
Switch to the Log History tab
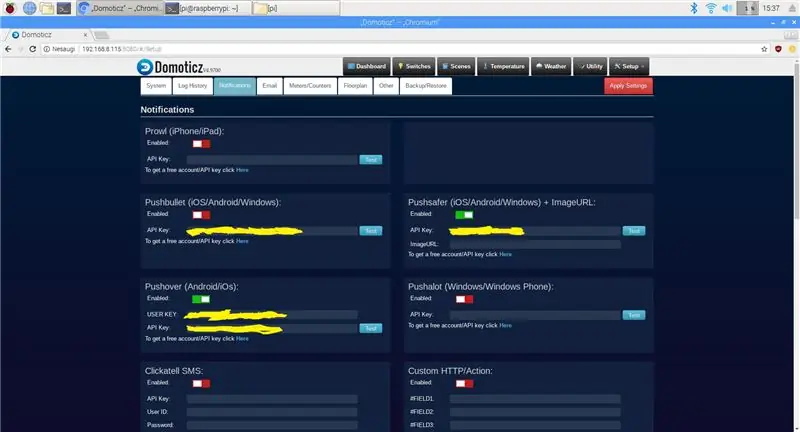pos(192,86)
